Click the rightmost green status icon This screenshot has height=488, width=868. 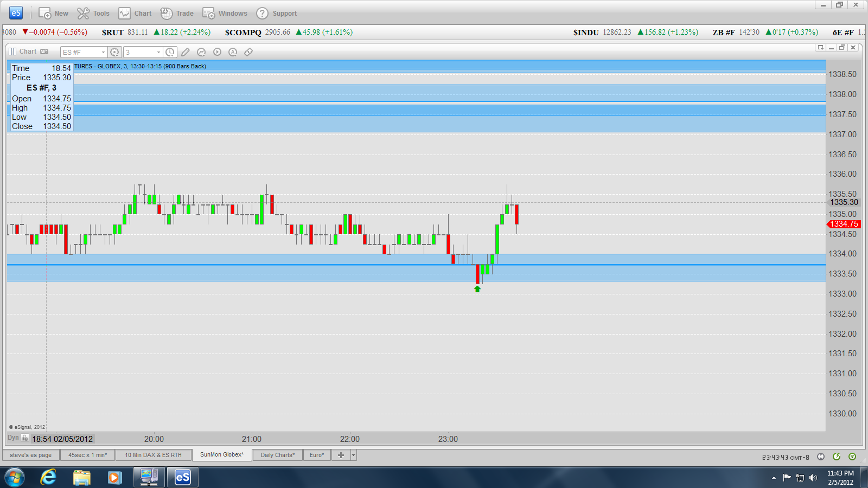click(852, 457)
